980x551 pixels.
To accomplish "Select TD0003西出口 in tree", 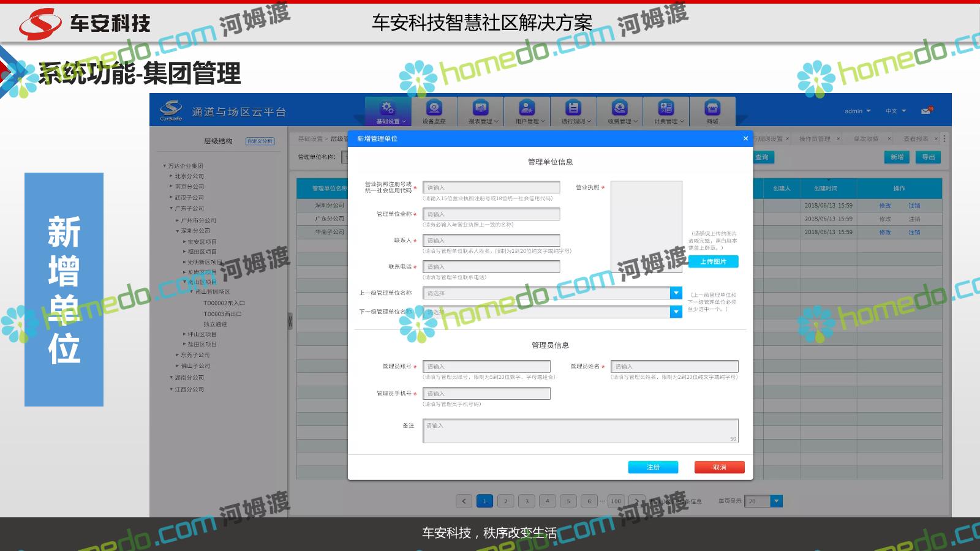I will click(x=222, y=314).
